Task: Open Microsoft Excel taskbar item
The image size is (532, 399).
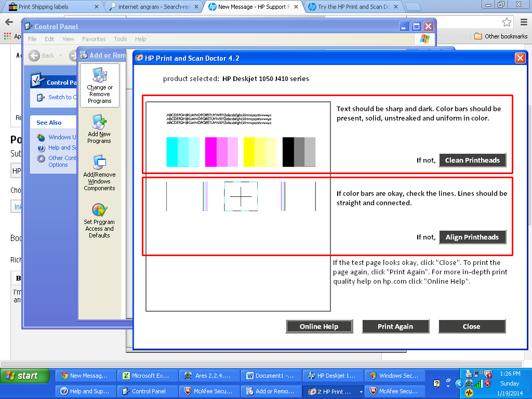Action: click(x=148, y=376)
